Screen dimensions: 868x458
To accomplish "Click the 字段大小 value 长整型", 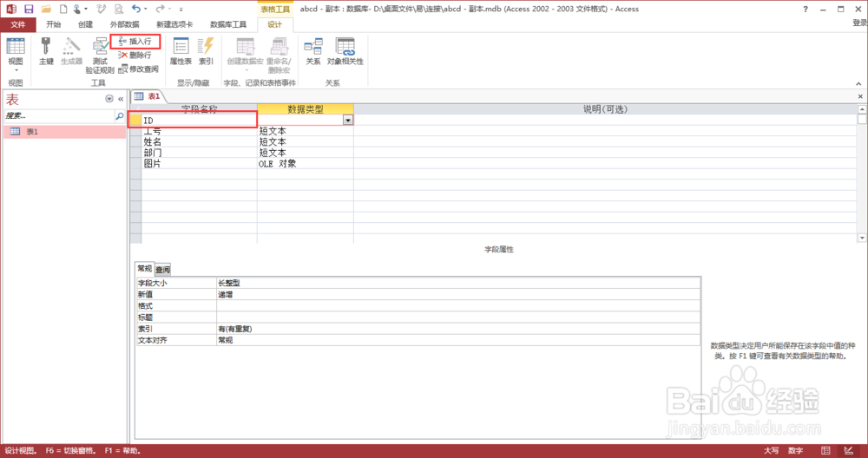I will point(458,283).
